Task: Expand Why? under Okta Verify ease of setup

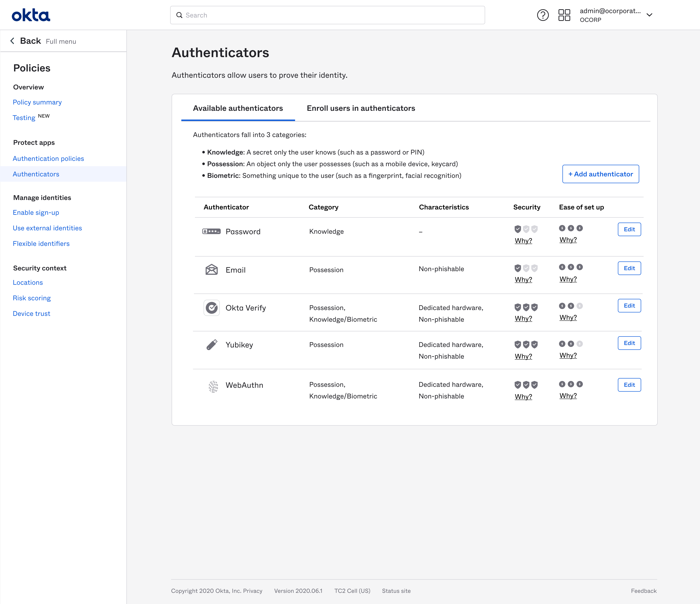Action: click(x=568, y=317)
